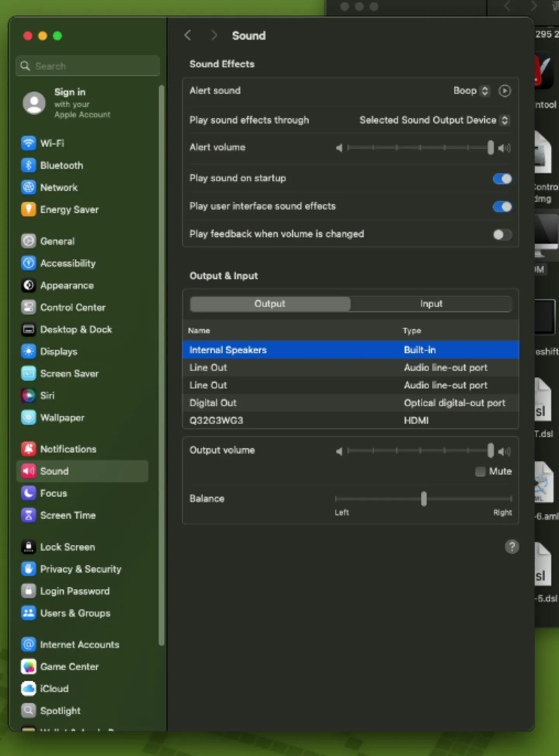Click the Siri icon in sidebar
The image size is (559, 756).
click(28, 395)
